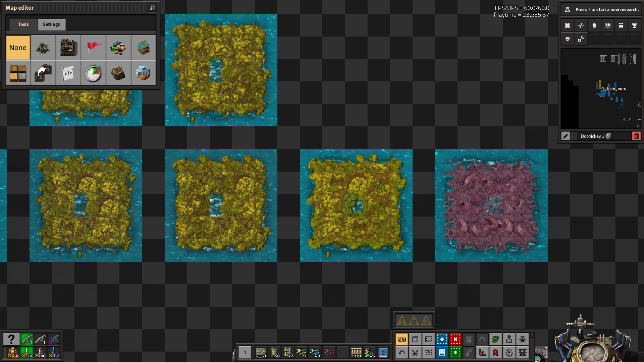Screen dimensions: 644x362
Task: Click the question mark help slot
Action: 11,339
